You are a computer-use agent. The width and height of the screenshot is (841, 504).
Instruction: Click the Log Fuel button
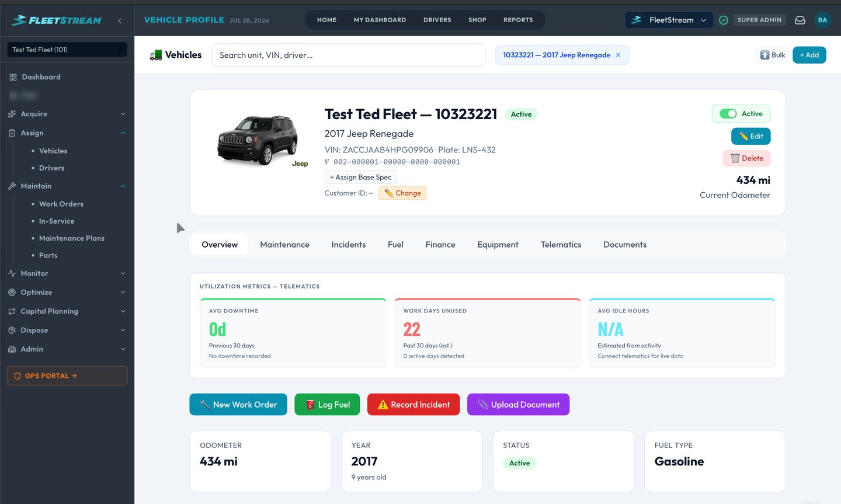(327, 405)
